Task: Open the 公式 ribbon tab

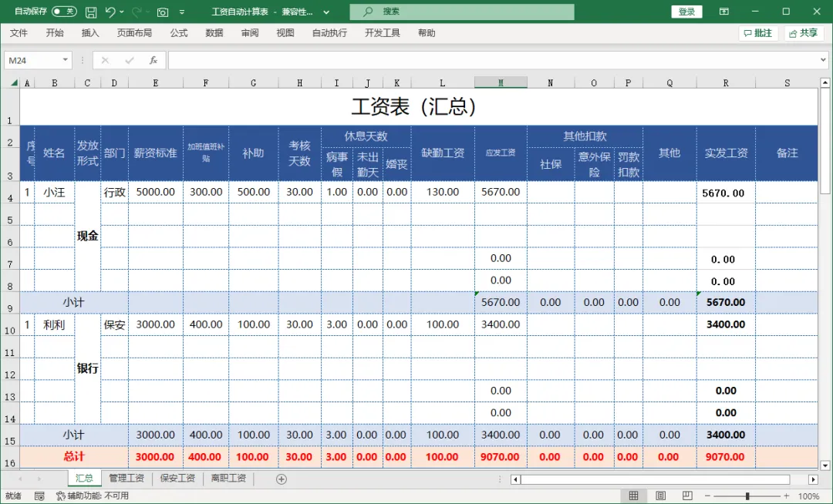Action: (179, 33)
